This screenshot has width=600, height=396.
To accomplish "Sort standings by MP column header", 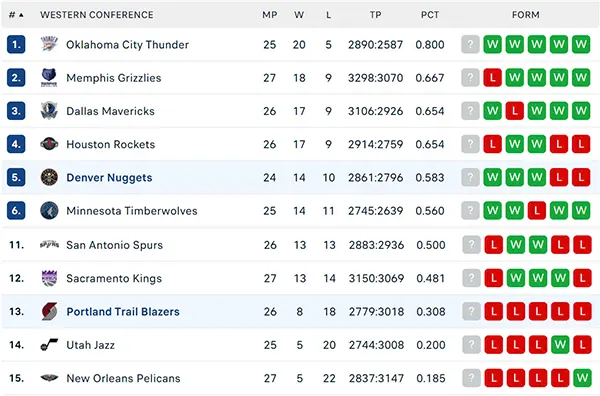I will pyautogui.click(x=269, y=15).
